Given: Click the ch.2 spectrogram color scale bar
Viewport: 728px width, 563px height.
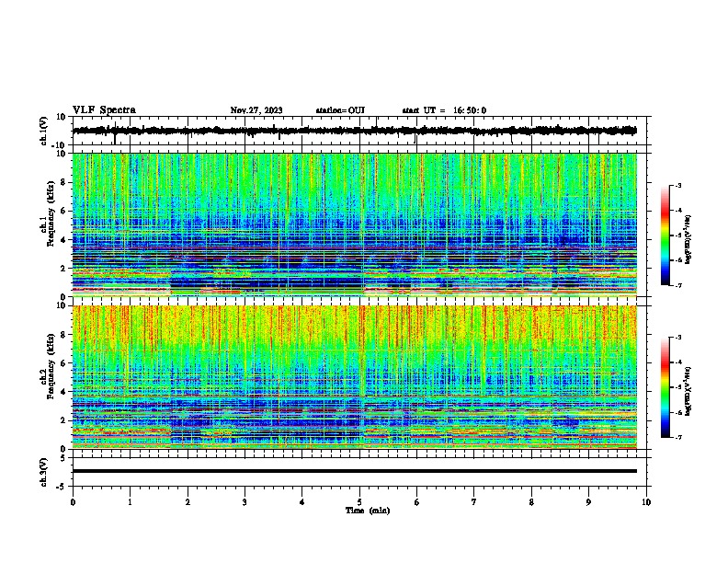Looking at the screenshot, I should tap(665, 387).
